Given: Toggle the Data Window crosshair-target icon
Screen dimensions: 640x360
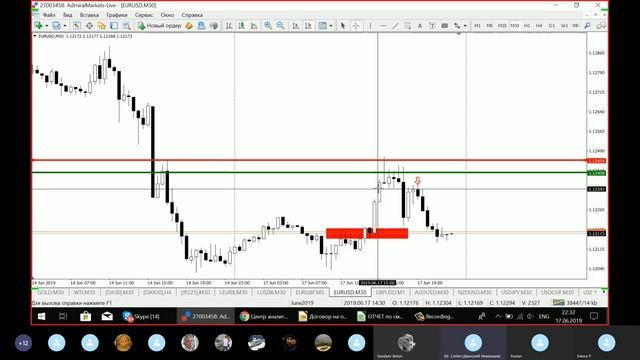Looking at the screenshot, I should point(89,26).
